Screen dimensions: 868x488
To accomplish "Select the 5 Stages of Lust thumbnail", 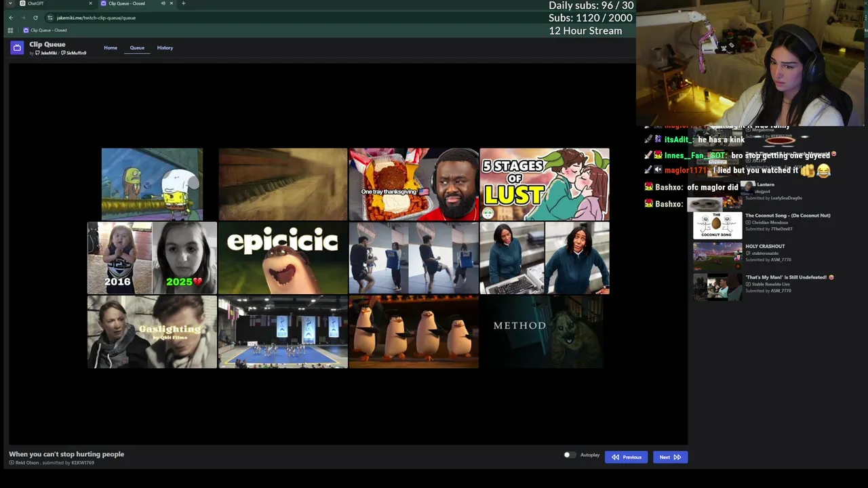I will [545, 184].
